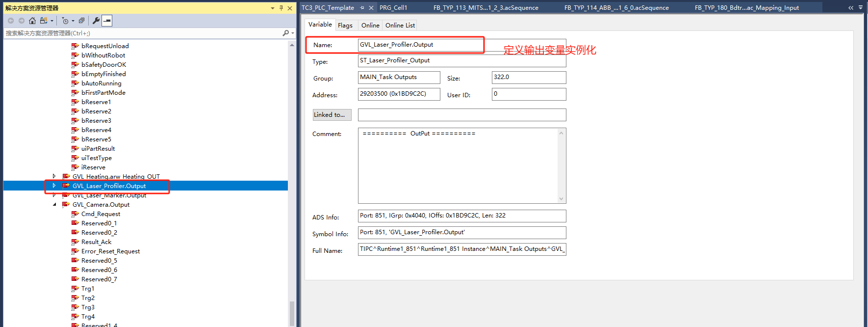Expand the GVL_Laser_Profiler.Output node
The width and height of the screenshot is (868, 327).
pos(54,186)
